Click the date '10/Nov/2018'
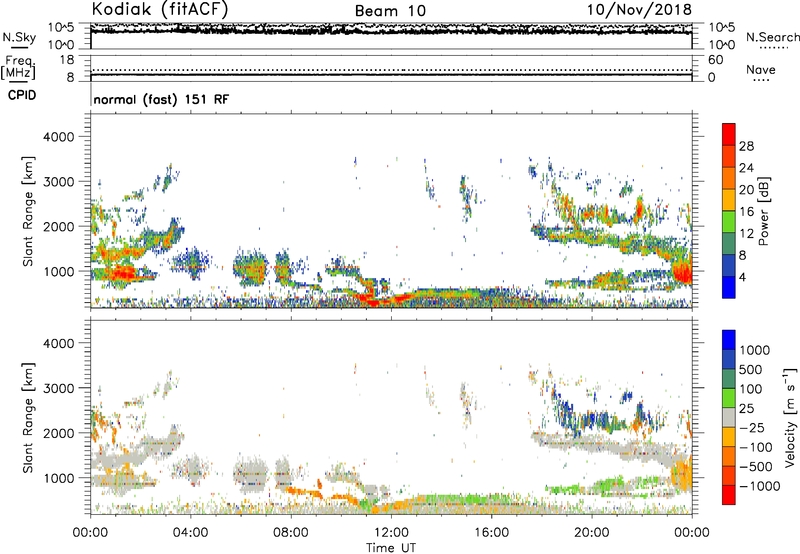This screenshot has height=554, width=800. tap(639, 9)
